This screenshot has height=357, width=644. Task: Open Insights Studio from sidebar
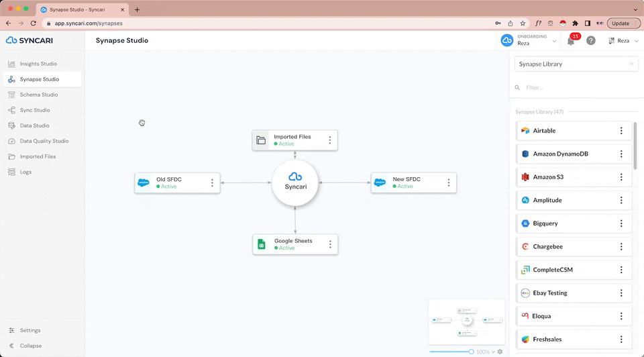(x=38, y=64)
